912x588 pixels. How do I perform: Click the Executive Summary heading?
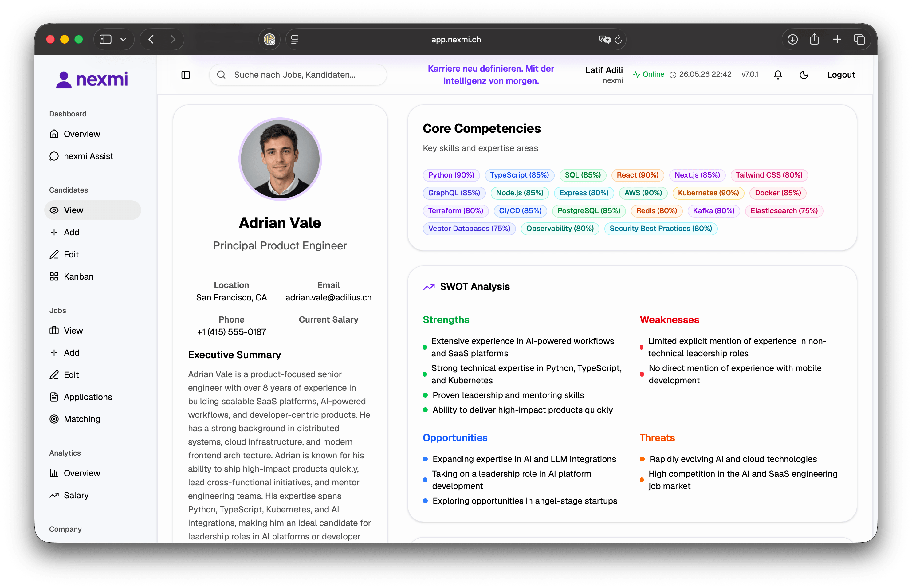pos(234,355)
